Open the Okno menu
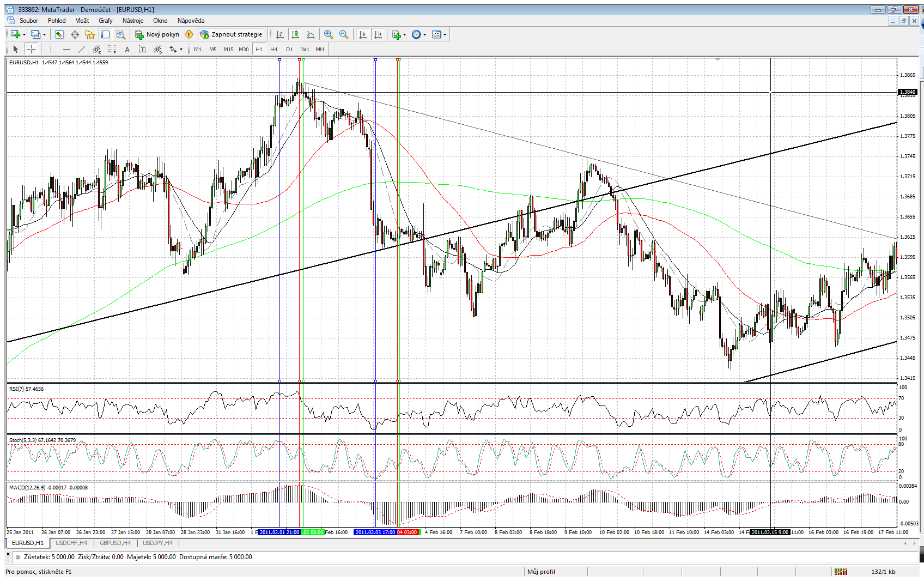924x581 pixels. [x=160, y=21]
